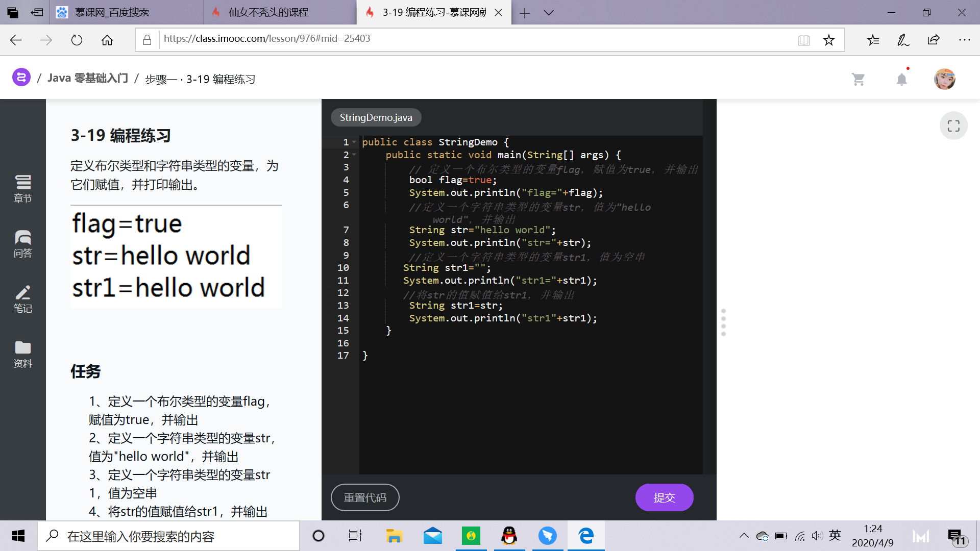Image resolution: width=980 pixels, height=551 pixels.
Task: Close the 3-19 编程练习 tab
Action: 499,13
